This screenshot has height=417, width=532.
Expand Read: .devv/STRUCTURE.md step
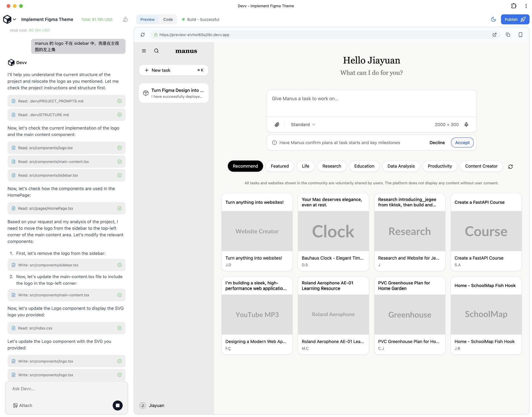[66, 115]
